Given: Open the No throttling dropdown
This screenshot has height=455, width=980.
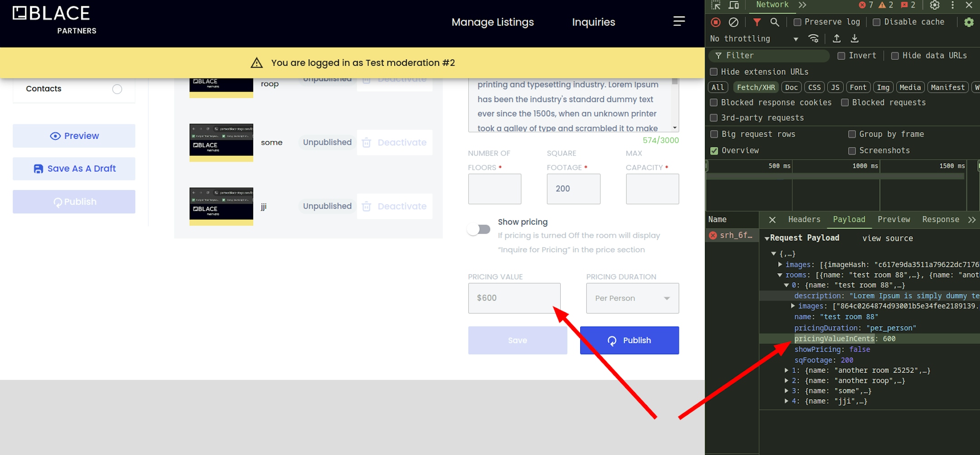Looking at the screenshot, I should [754, 39].
